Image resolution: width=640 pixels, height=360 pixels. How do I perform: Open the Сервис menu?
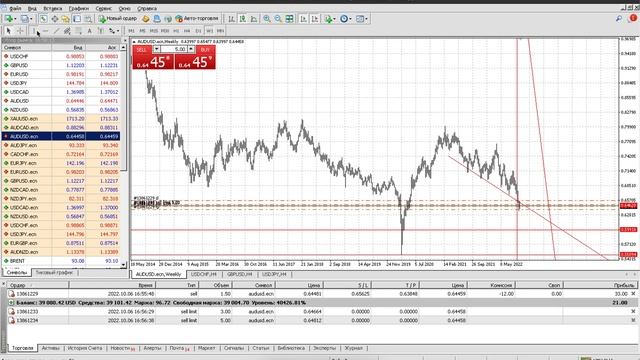(x=104, y=8)
